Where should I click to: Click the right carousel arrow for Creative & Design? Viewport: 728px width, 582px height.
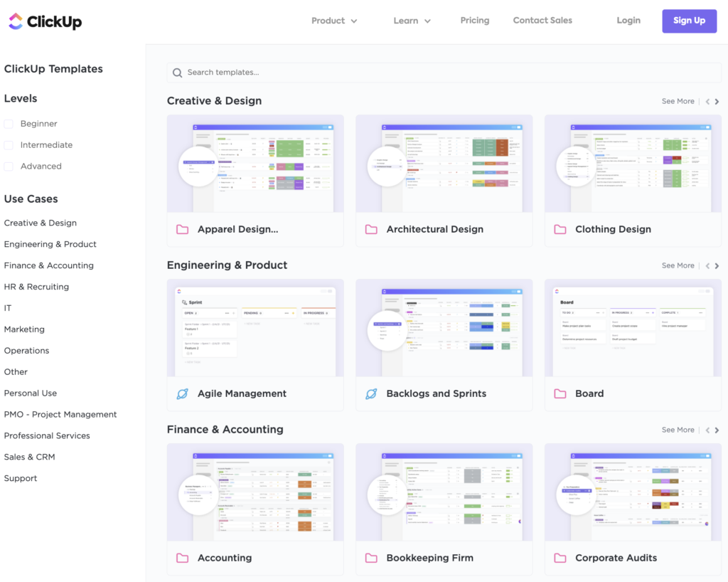pos(717,101)
